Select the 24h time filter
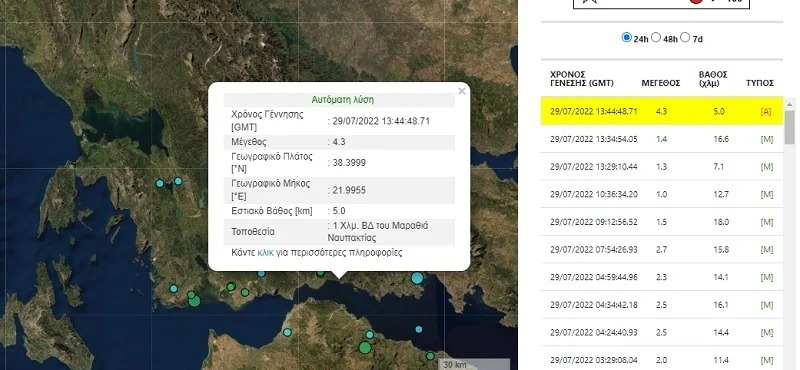Viewport: 800px width, 370px height. (626, 37)
